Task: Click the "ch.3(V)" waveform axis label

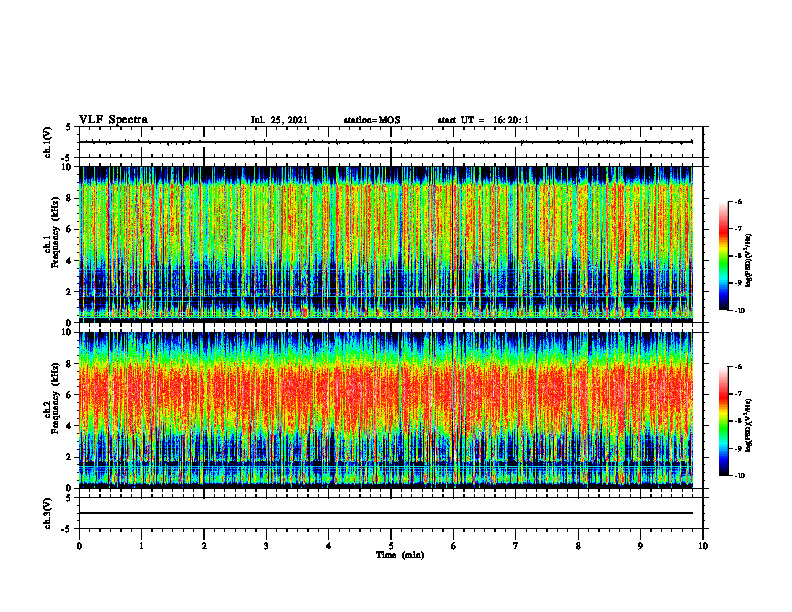Action: click(48, 513)
